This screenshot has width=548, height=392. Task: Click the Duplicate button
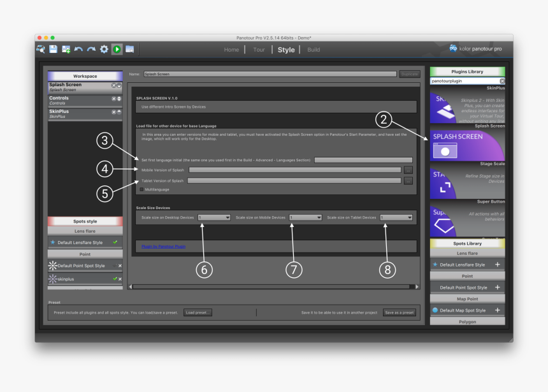(409, 74)
